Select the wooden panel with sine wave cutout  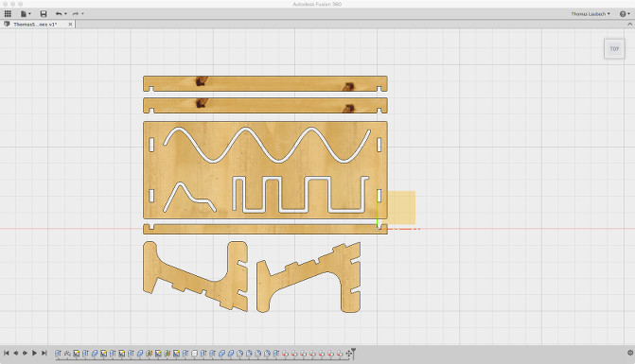click(x=265, y=170)
